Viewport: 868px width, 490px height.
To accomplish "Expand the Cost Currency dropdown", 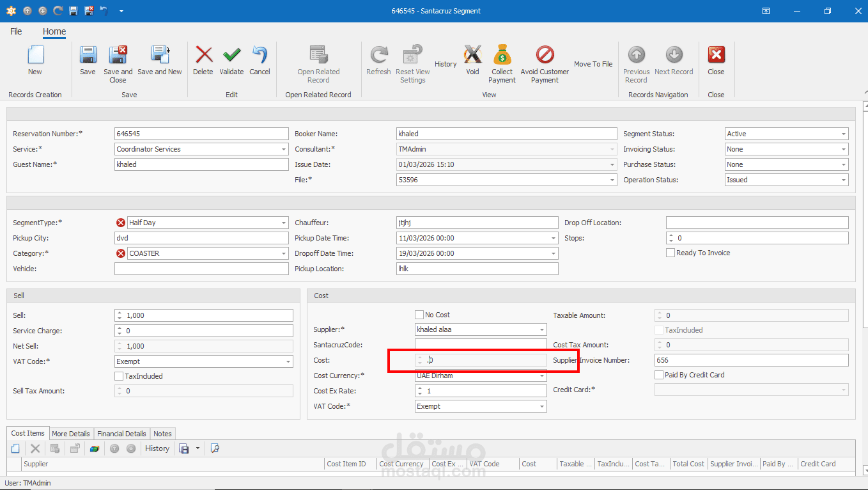I will [x=542, y=375].
